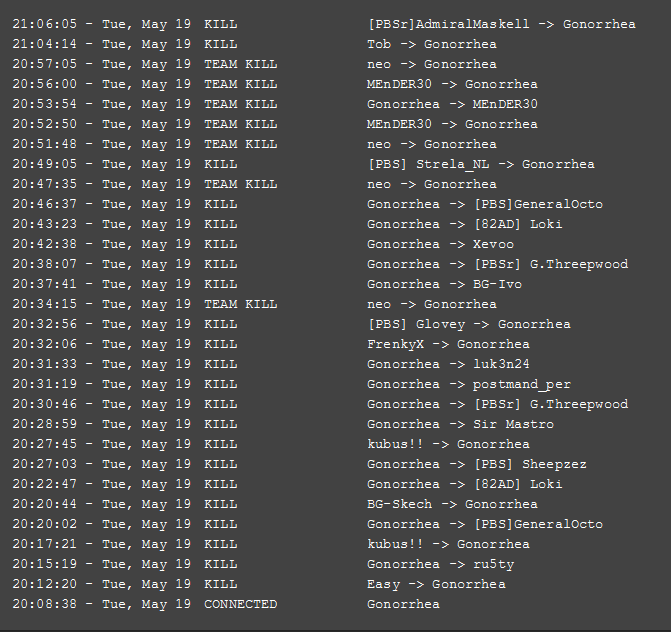Click the 20:57:05 neo team kill entry
The width and height of the screenshot is (671, 632).
coord(431,64)
